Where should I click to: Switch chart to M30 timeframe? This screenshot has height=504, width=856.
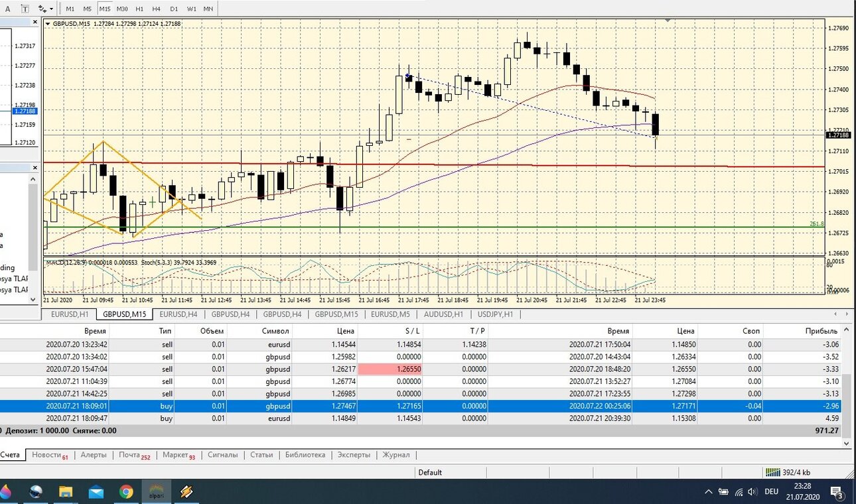pos(122,9)
